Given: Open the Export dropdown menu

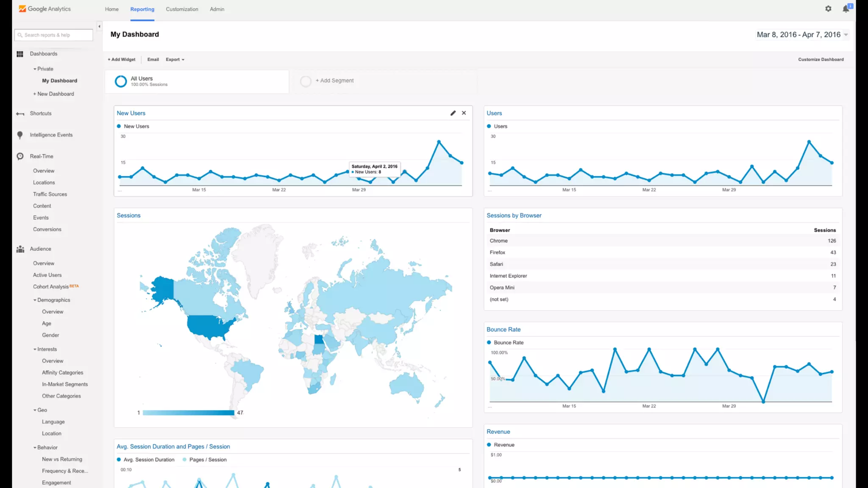Looking at the screenshot, I should tap(175, 60).
